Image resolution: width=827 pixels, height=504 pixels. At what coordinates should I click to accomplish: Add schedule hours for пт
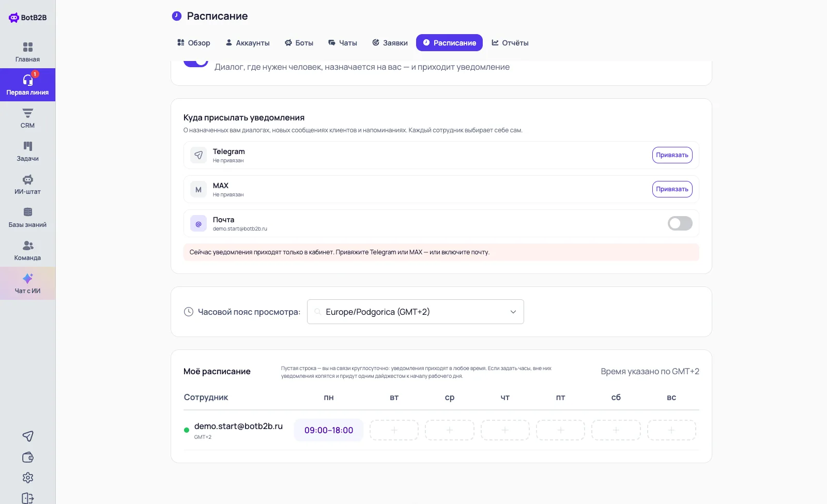(560, 430)
